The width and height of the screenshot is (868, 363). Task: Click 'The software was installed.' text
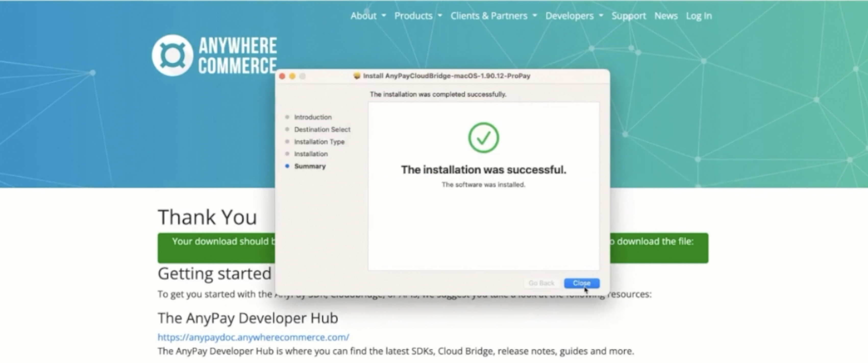tap(483, 185)
